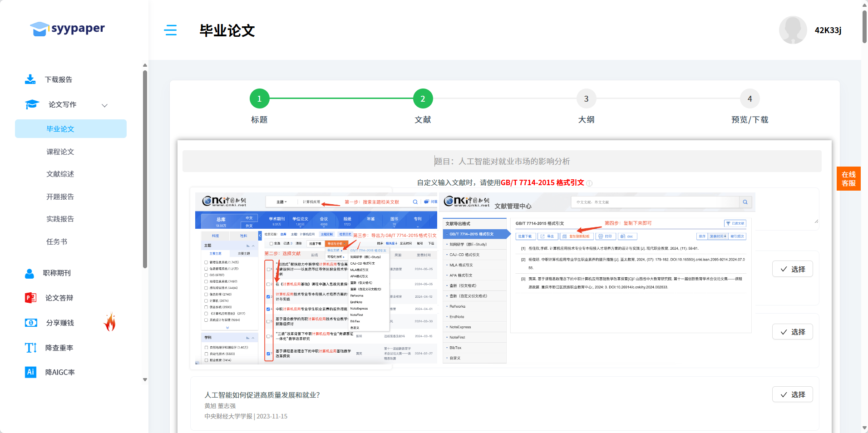This screenshot has width=868, height=433.
Task: Open 任务书 in the sidebar
Action: (x=57, y=241)
